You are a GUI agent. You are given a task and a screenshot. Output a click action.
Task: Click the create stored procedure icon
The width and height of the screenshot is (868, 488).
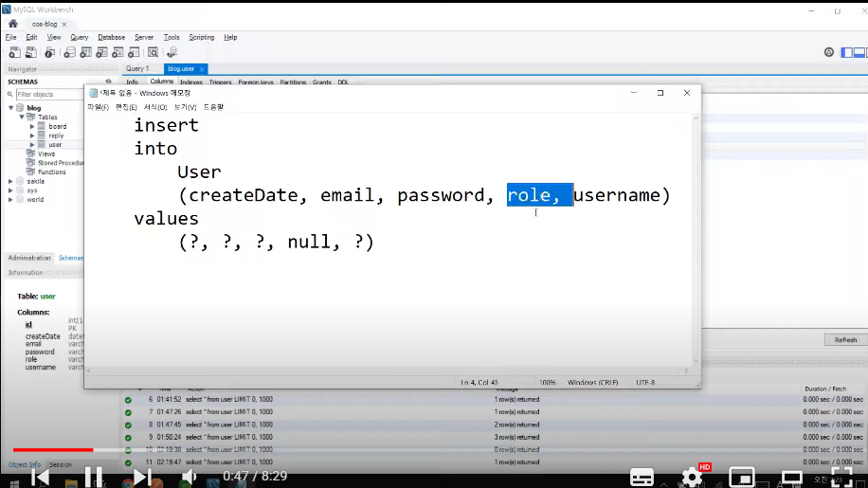118,52
